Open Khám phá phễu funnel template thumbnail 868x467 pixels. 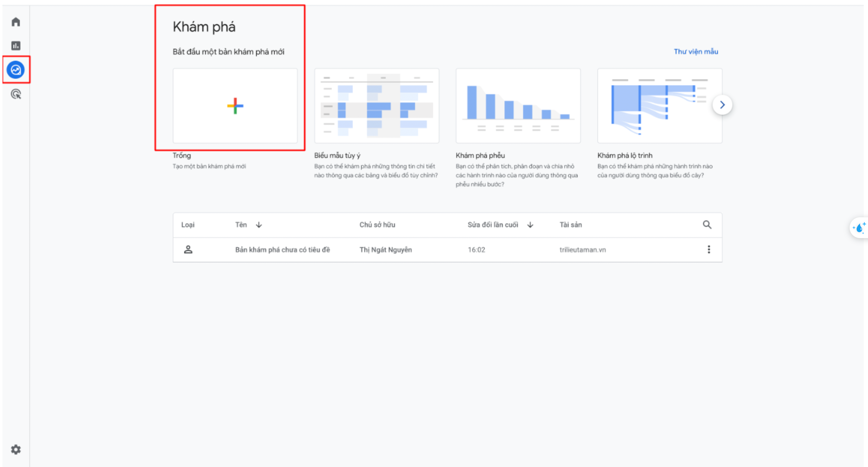tap(518, 106)
